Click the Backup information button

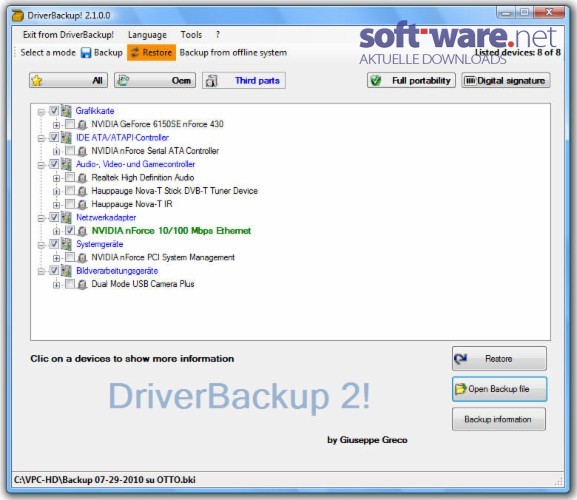pos(499,419)
